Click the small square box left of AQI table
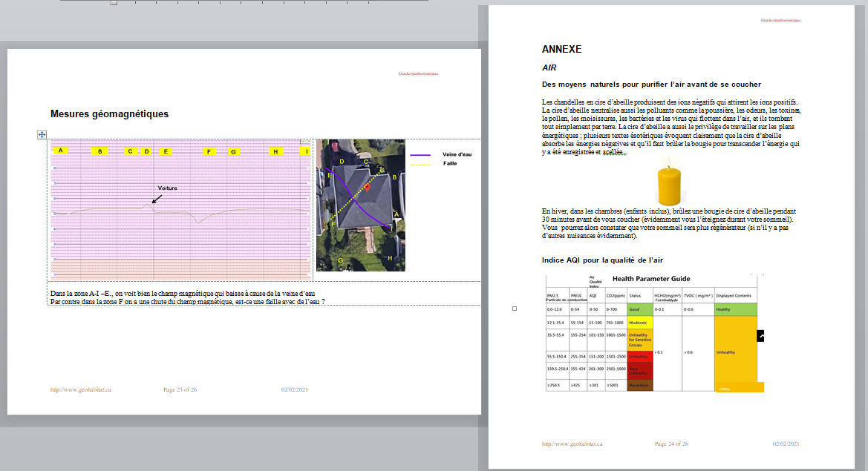This screenshot has height=471, width=868. pos(515,308)
